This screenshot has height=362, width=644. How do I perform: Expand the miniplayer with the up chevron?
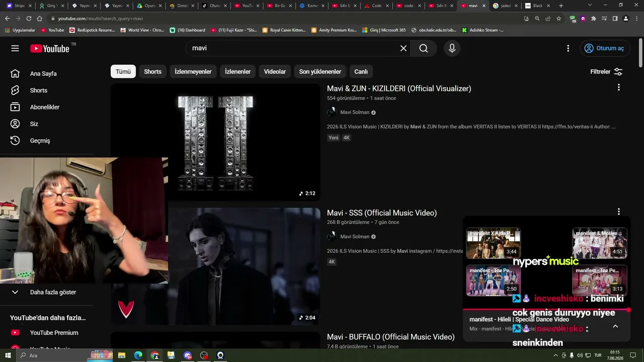615,326
